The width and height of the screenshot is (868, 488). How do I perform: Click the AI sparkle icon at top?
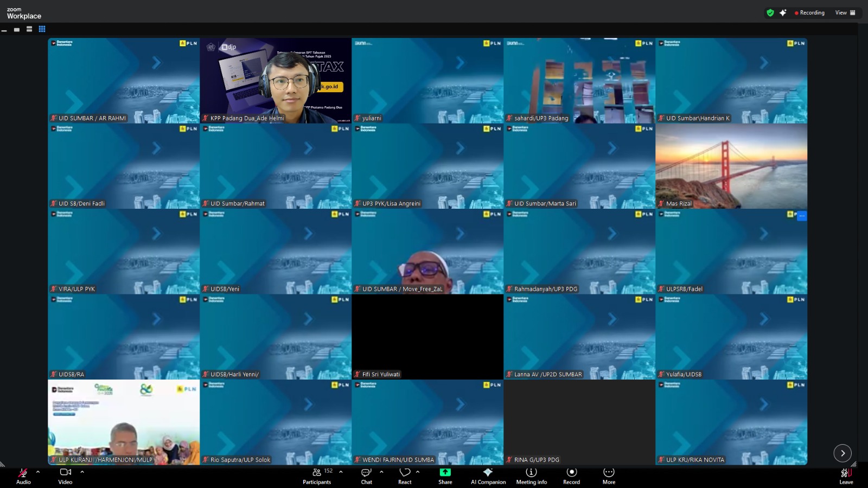pos(783,12)
